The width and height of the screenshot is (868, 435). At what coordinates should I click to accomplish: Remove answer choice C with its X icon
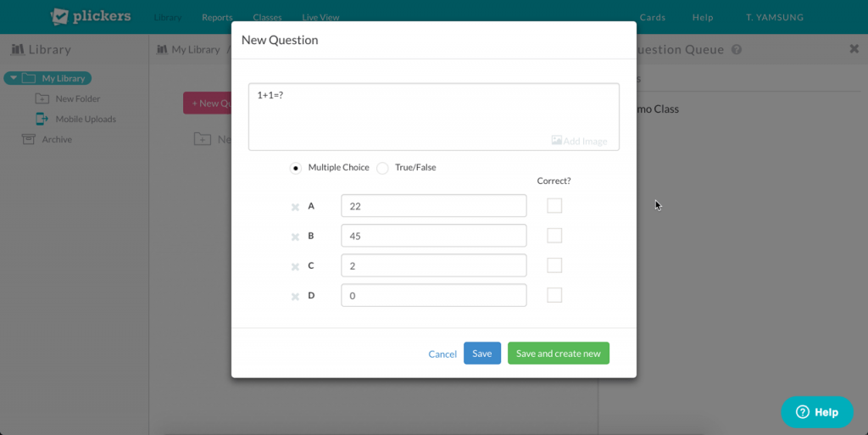(x=295, y=267)
